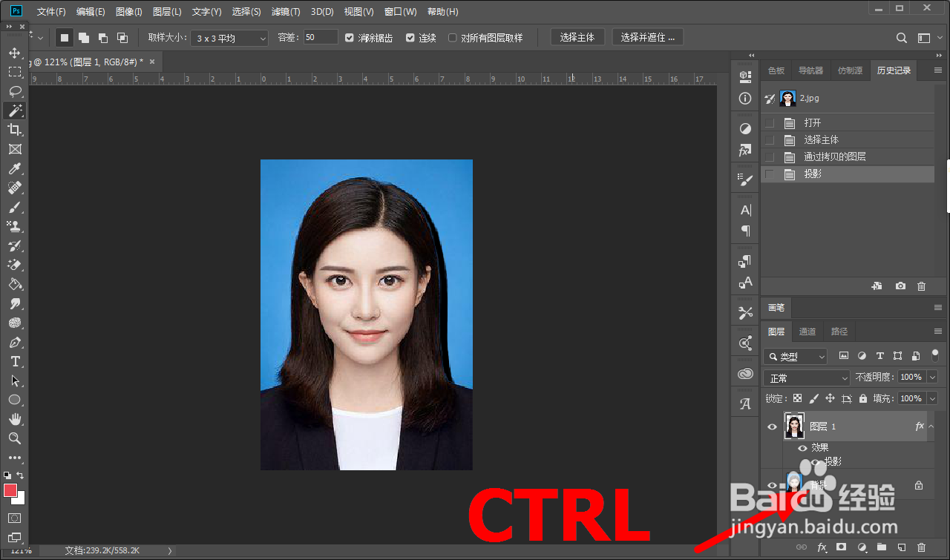Enable sample all layers checkbox
This screenshot has height=560, width=950.
tap(453, 38)
